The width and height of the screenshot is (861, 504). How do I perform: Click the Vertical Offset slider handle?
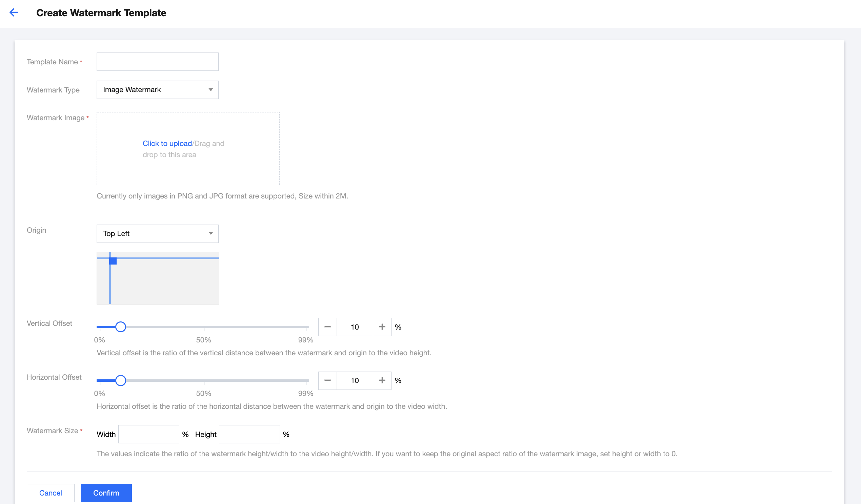coord(121,327)
